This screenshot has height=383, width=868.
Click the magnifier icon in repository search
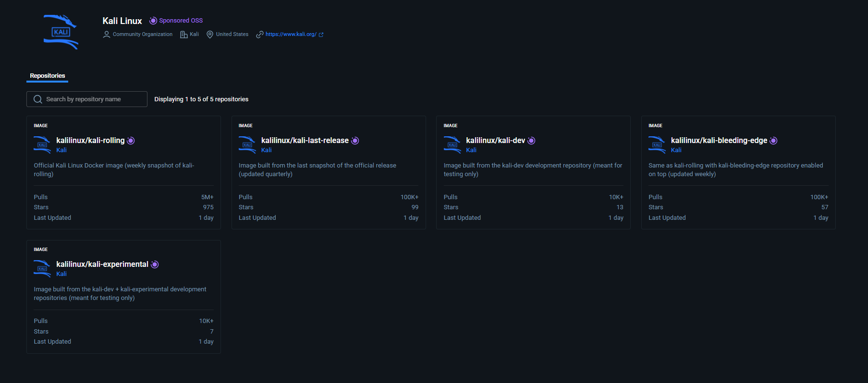[x=38, y=99]
